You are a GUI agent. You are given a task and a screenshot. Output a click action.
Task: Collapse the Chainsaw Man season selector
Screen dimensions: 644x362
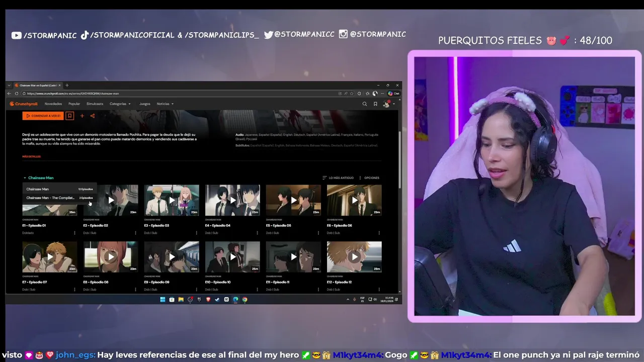(x=38, y=178)
